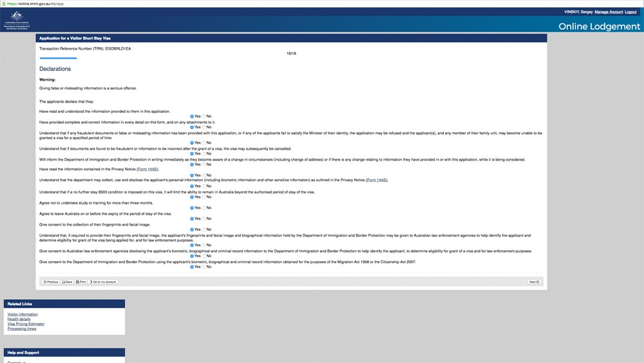Viewport: 644px width, 363px height.
Task: Open the Processing times link
Action: (22, 329)
